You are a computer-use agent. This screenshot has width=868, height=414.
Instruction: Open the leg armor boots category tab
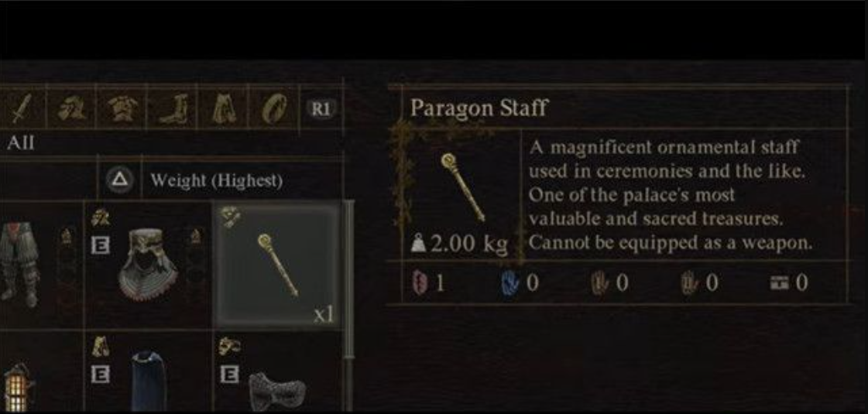point(172,108)
